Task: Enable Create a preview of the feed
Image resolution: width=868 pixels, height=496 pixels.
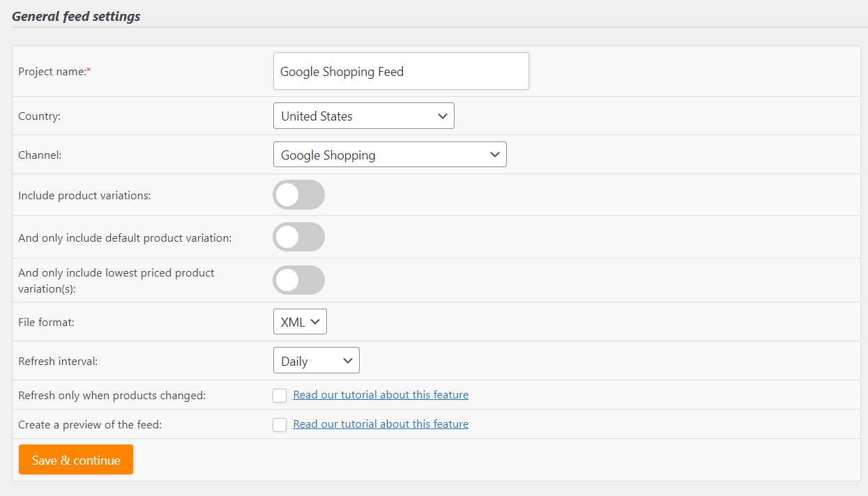Action: click(x=280, y=424)
